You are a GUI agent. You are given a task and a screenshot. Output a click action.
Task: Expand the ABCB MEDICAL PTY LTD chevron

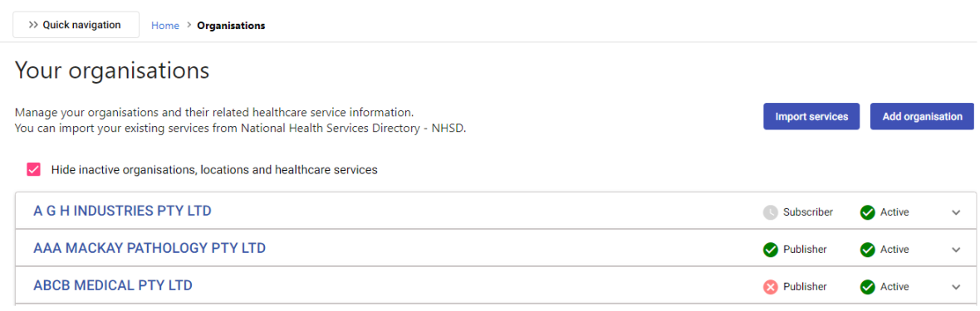(956, 287)
